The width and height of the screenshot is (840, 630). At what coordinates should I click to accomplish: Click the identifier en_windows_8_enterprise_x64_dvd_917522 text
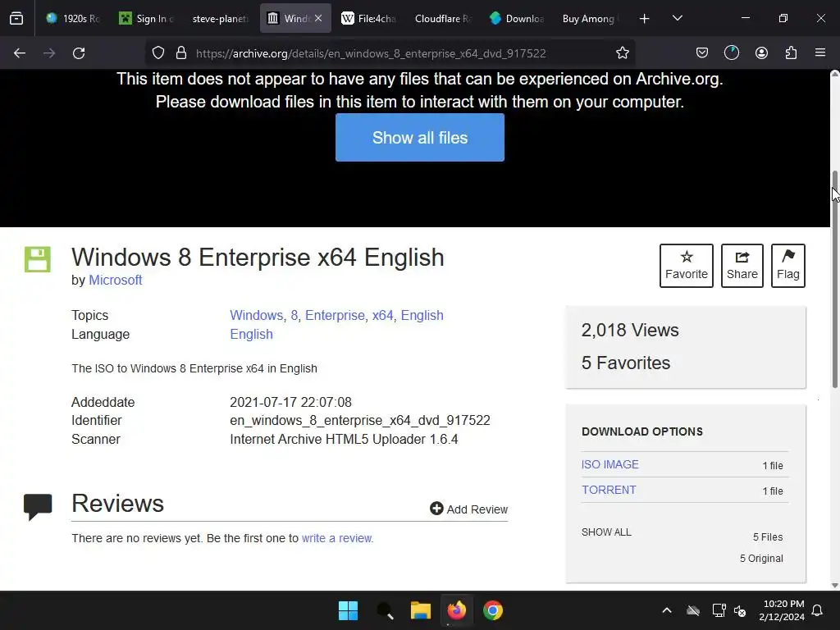tap(360, 421)
